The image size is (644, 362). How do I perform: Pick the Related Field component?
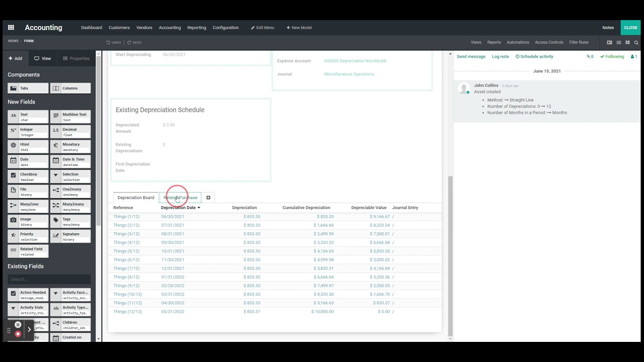coord(28,251)
